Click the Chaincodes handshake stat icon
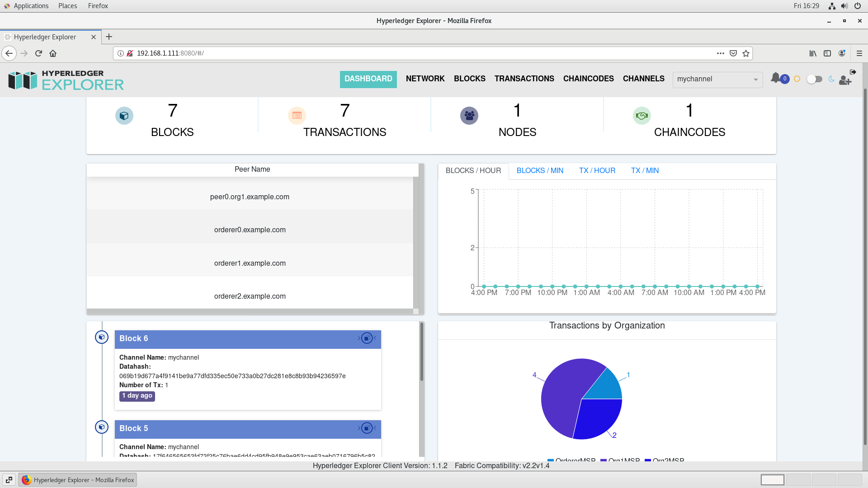Screen dimensions: 868x488 coord(642,116)
